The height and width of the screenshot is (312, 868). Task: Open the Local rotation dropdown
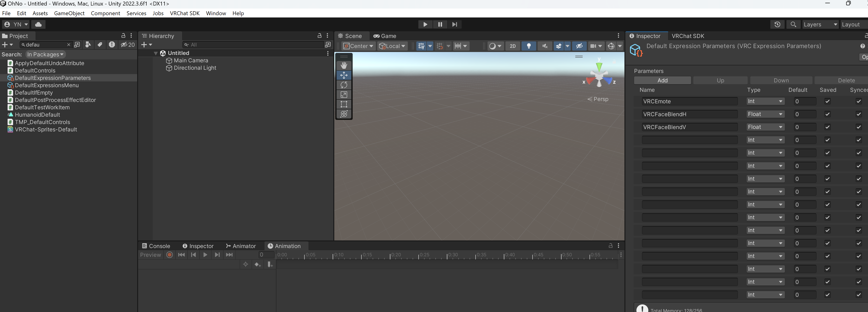point(393,46)
